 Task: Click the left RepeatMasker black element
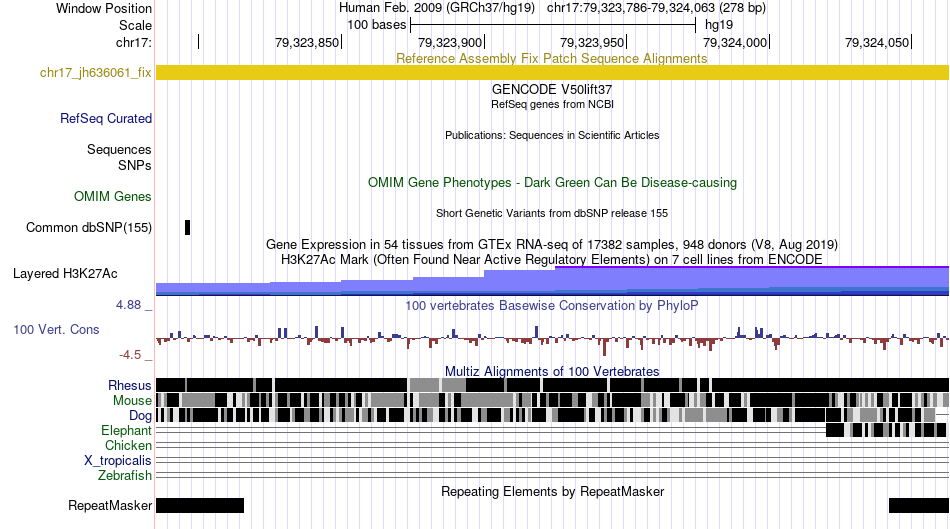[x=200, y=505]
